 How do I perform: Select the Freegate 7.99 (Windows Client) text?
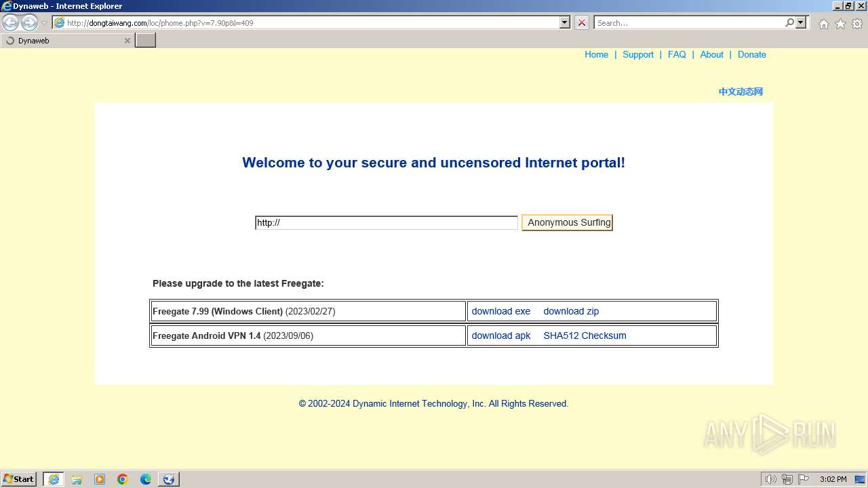218,311
